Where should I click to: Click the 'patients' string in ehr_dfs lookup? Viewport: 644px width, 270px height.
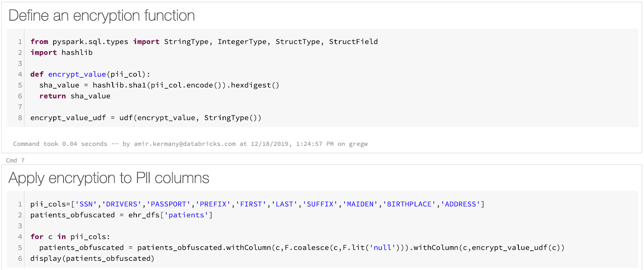186,215
